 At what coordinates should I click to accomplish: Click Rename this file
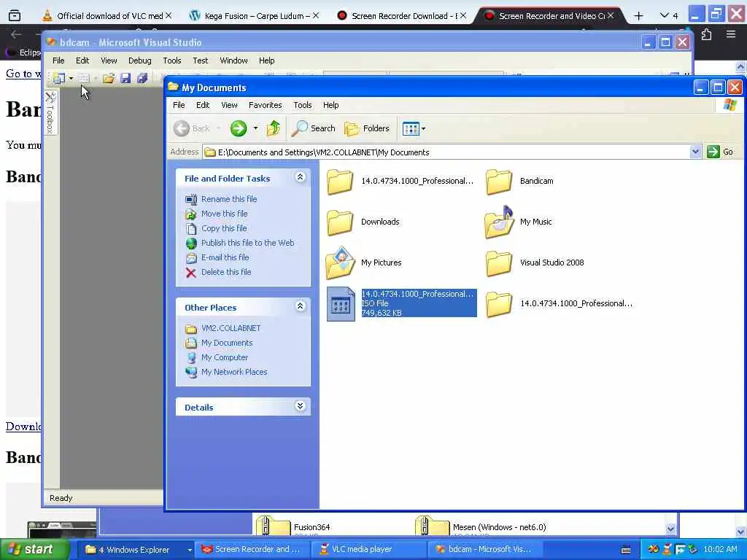(228, 199)
